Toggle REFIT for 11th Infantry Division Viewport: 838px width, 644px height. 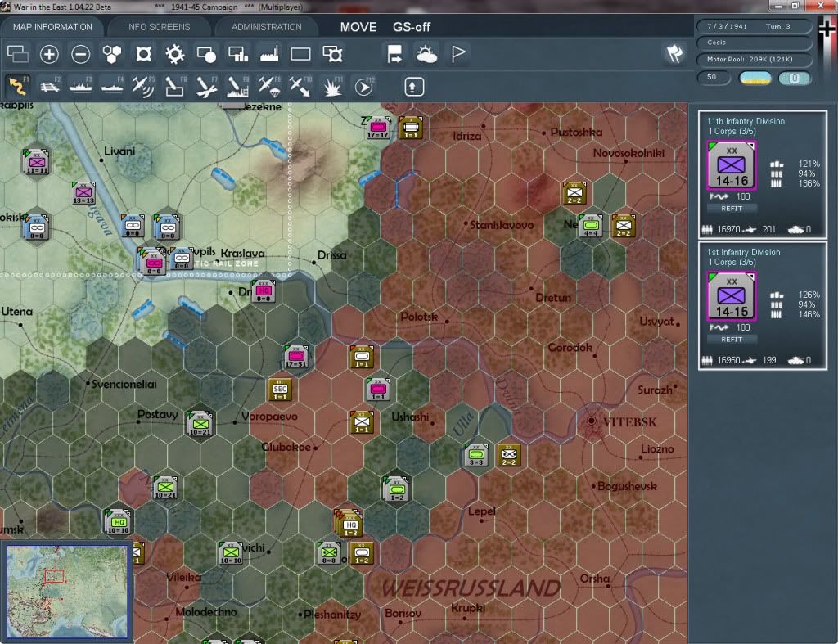pyautogui.click(x=732, y=209)
